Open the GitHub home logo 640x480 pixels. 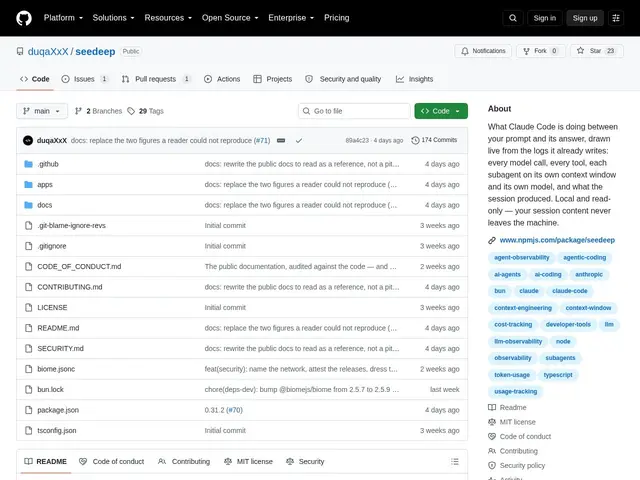24,18
